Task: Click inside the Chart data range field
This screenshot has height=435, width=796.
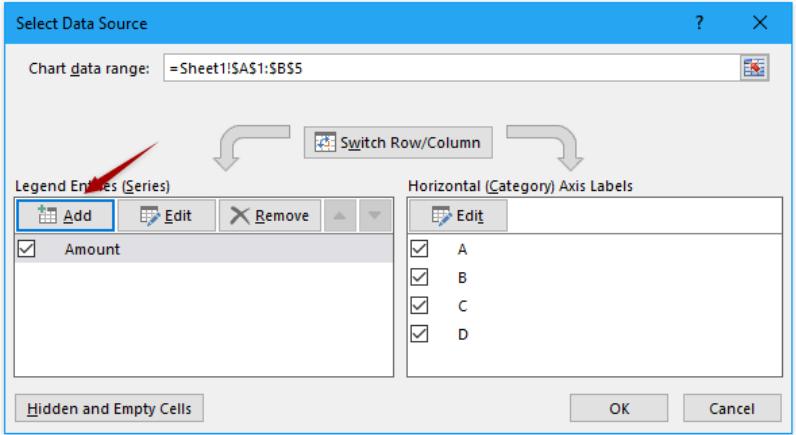Action: 452,68
